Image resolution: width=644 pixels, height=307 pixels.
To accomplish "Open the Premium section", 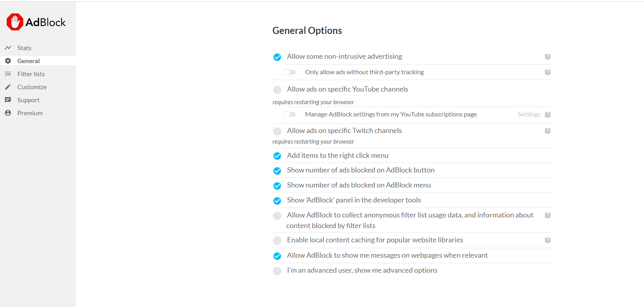I will point(30,113).
